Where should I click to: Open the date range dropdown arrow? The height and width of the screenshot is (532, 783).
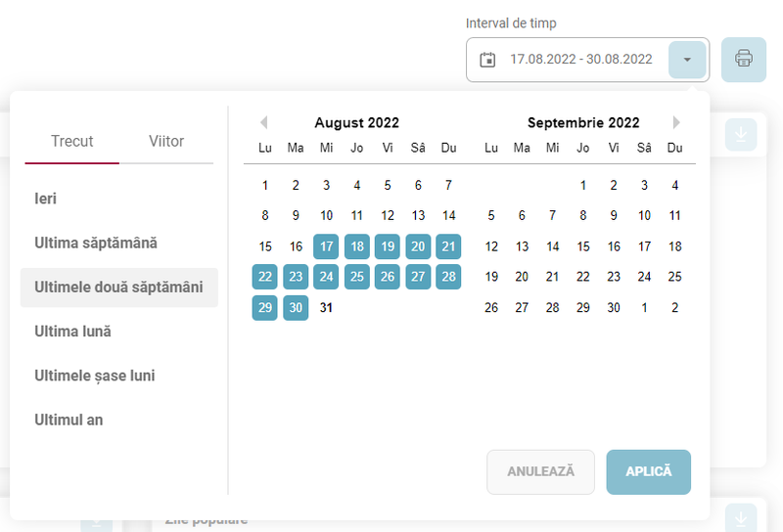[x=687, y=60]
